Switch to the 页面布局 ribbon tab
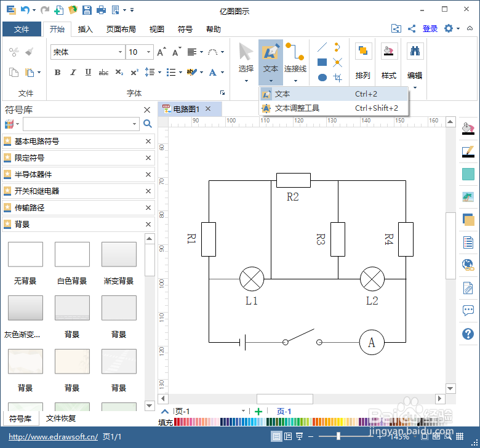The height and width of the screenshot is (448, 480). point(121,30)
